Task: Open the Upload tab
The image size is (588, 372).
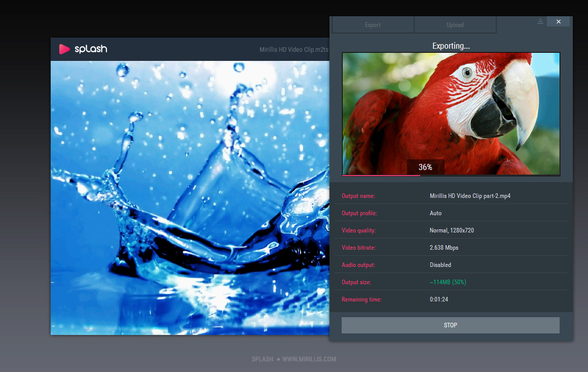Action: click(455, 25)
